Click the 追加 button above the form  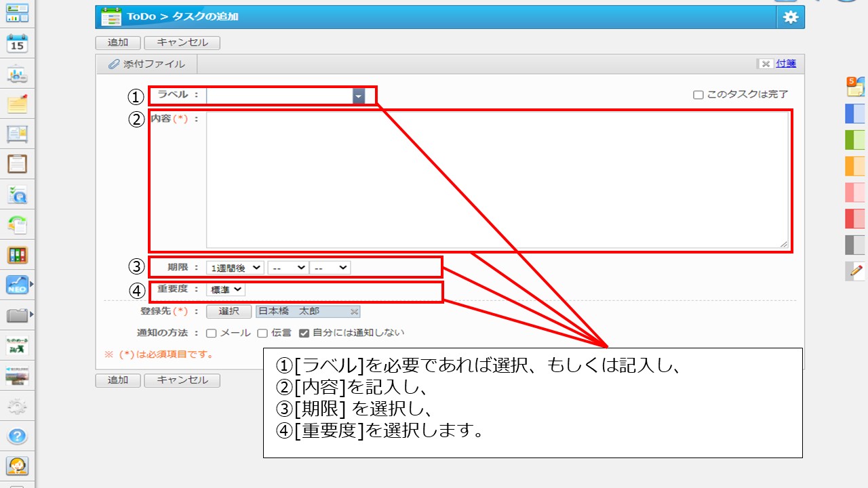point(118,43)
